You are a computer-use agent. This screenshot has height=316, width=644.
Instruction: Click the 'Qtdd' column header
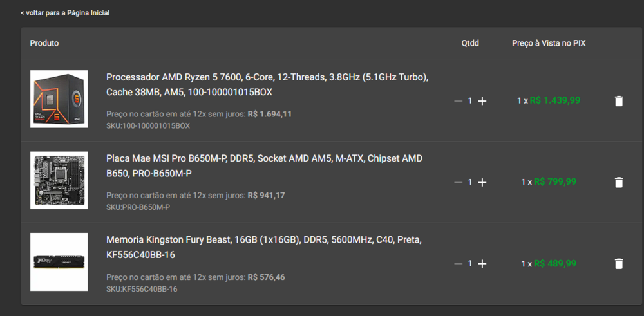(470, 43)
